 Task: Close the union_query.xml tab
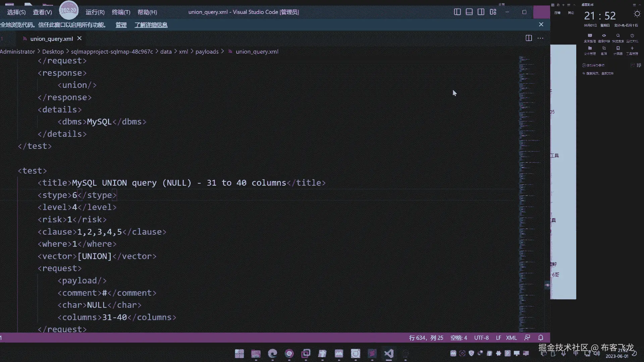tap(79, 39)
